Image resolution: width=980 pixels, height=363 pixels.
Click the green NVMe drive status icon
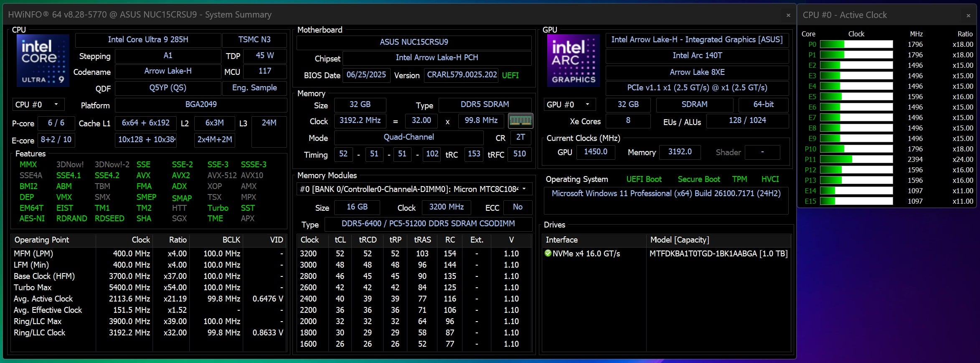click(548, 253)
